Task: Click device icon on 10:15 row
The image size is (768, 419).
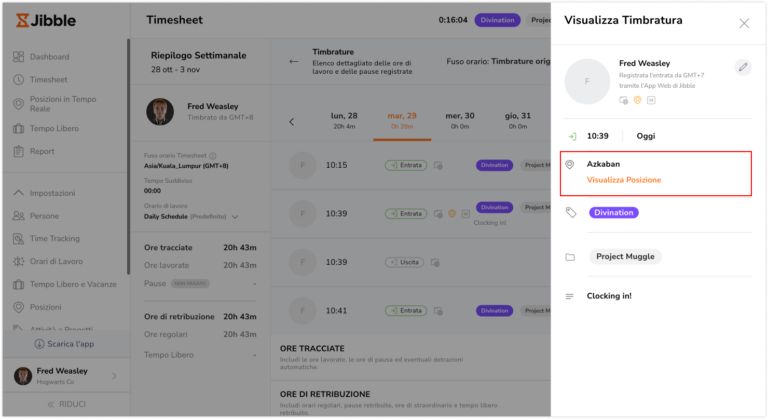Action: coord(438,166)
